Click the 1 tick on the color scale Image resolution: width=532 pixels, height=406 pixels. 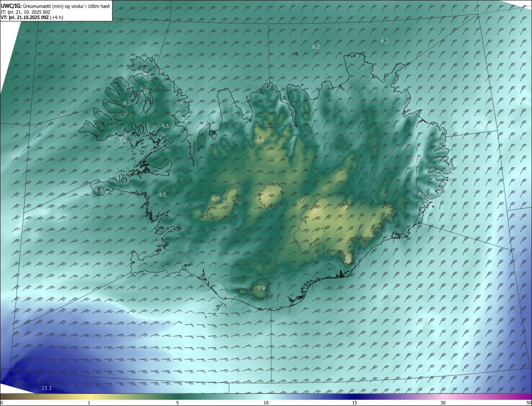point(89,403)
